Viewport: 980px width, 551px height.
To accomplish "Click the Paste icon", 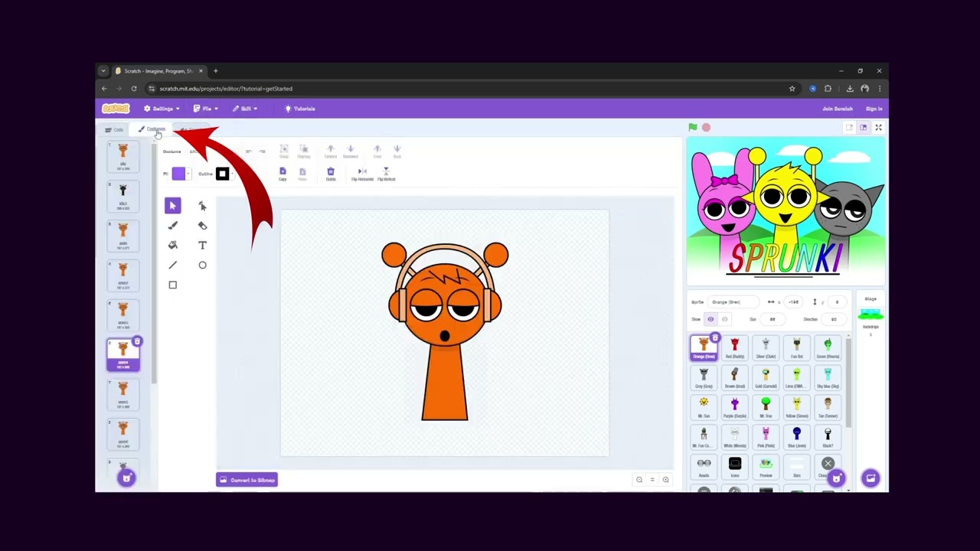I will coord(302,174).
